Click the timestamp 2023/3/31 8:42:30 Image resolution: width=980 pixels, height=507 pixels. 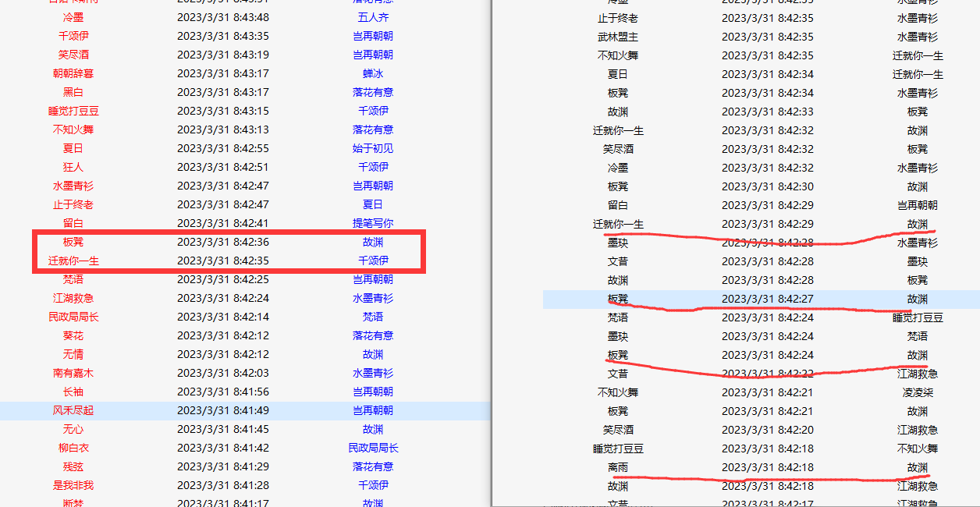(x=768, y=186)
